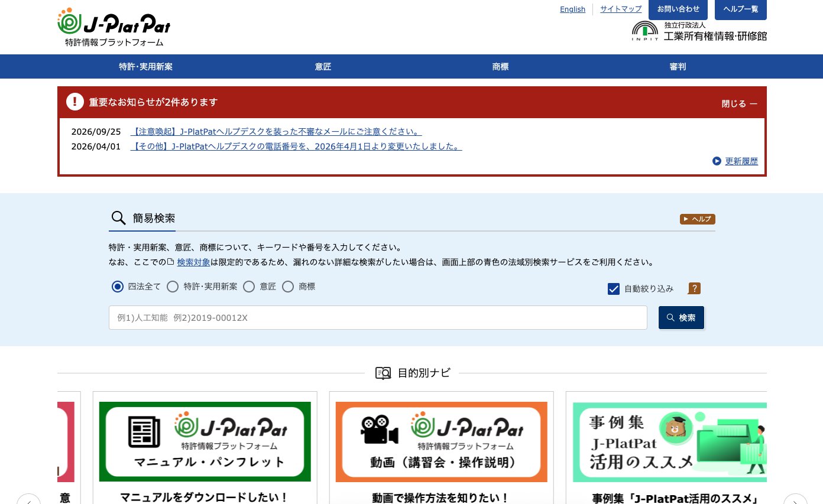This screenshot has width=823, height=504.
Task: Click the マニュアルをダウンロードしたい！ heading
Action: (205, 498)
